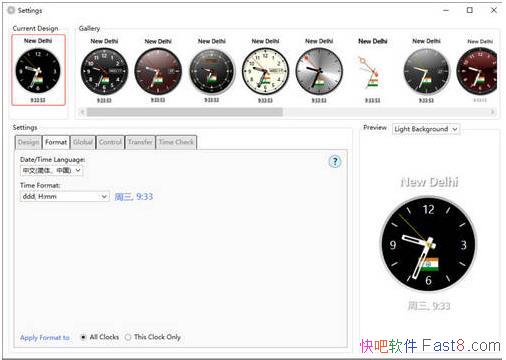This screenshot has height=360, width=506.
Task: Switch to the Format tab
Action: click(x=56, y=142)
